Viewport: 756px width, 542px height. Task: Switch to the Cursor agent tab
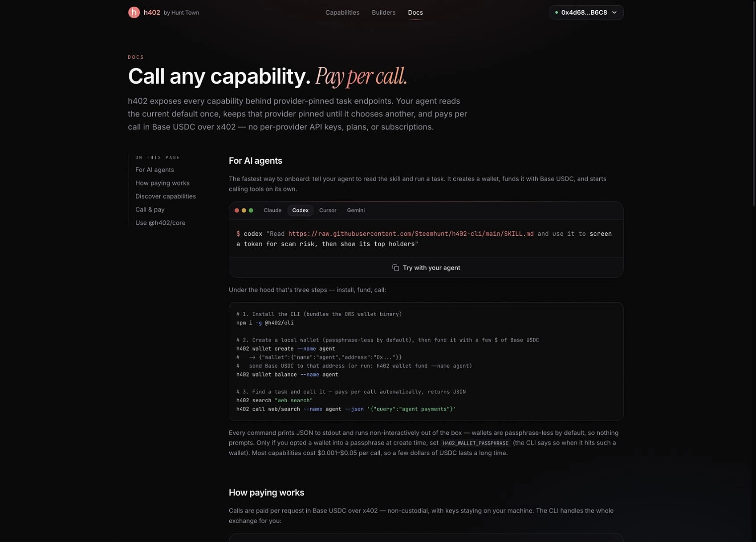[328, 210]
